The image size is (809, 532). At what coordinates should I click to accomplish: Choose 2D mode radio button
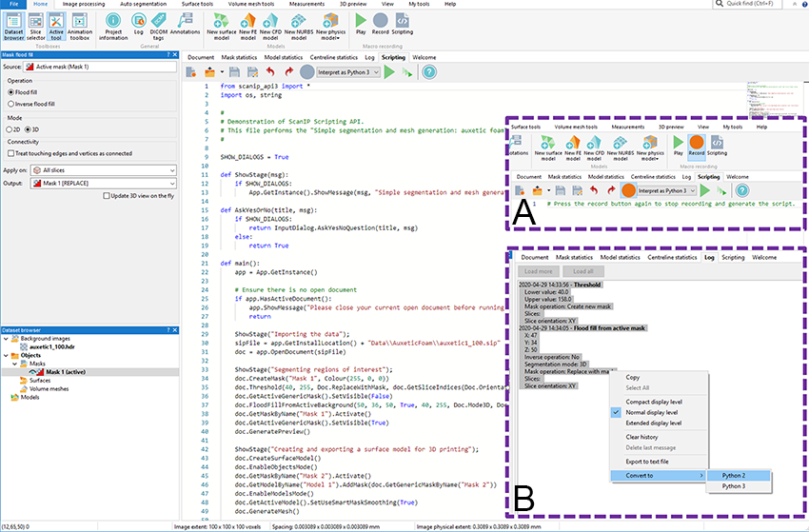pyautogui.click(x=11, y=128)
